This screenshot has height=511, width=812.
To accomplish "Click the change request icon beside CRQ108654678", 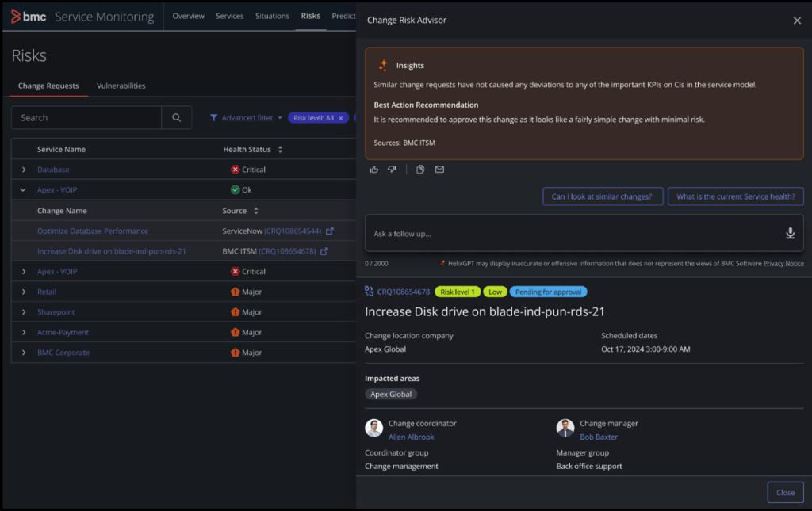I will click(x=370, y=292).
